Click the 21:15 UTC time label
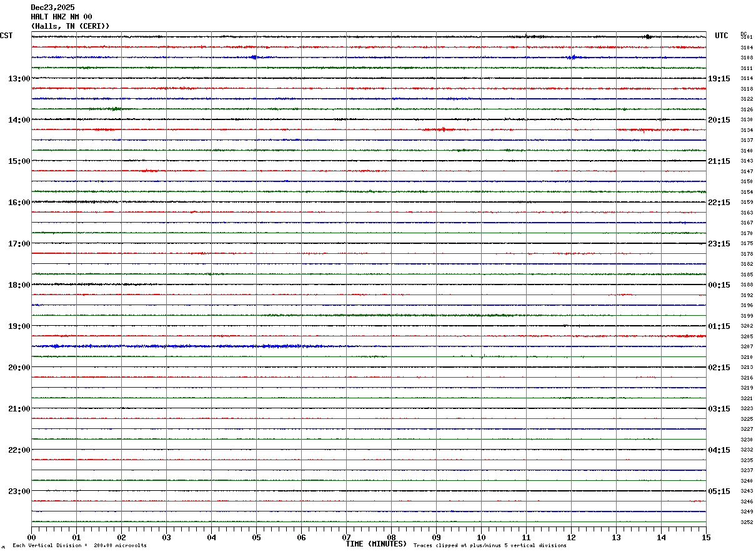The image size is (756, 554). point(719,161)
